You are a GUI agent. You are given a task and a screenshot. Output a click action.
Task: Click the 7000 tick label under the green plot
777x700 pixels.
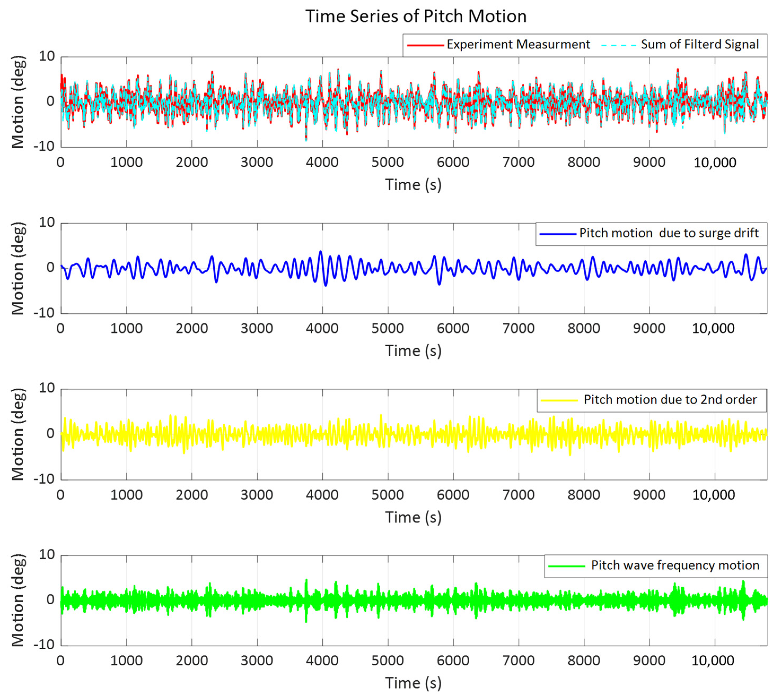pyautogui.click(x=518, y=661)
